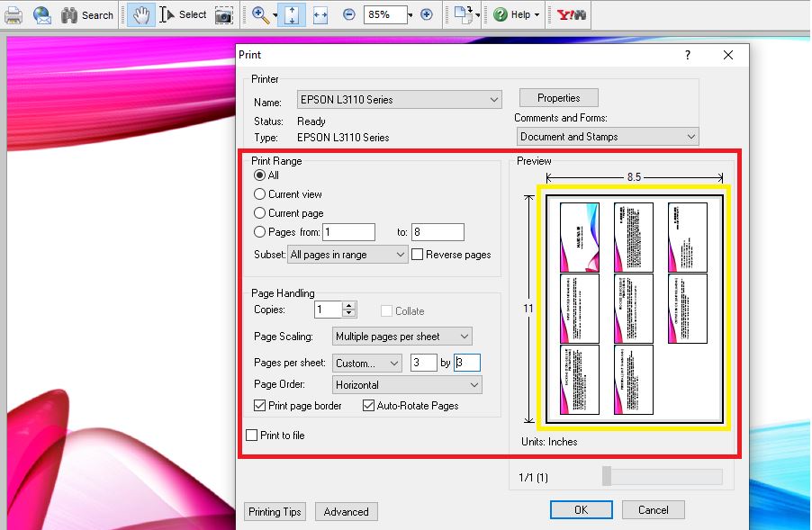
Task: Click the rotate pages icon
Action: pos(464,15)
